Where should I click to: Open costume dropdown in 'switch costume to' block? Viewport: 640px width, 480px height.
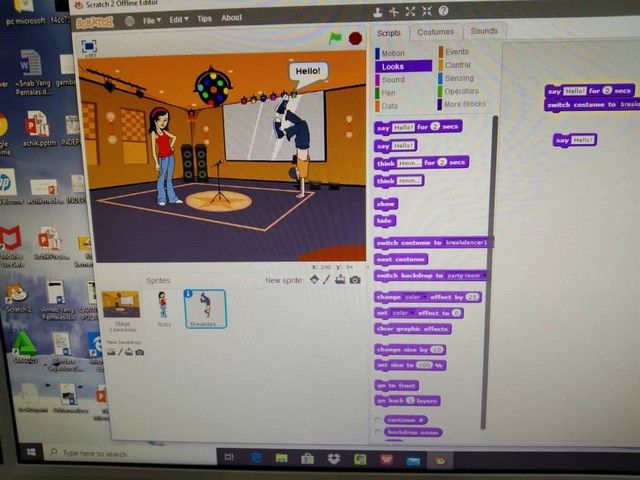click(x=486, y=243)
